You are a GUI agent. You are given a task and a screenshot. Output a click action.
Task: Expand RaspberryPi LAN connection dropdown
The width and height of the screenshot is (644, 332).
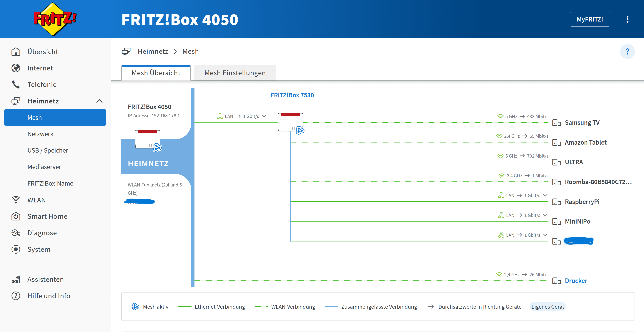(x=545, y=195)
